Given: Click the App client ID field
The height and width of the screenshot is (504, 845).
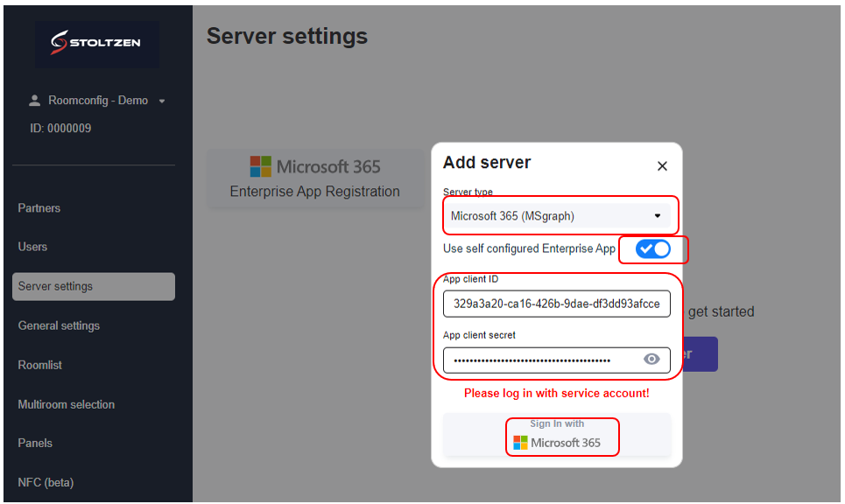Looking at the screenshot, I should [557, 304].
